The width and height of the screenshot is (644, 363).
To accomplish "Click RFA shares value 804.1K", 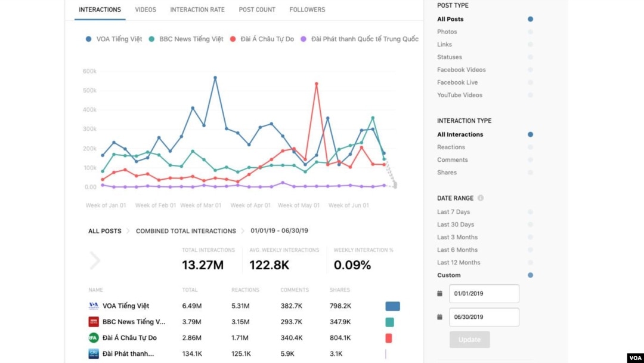I will [x=340, y=338].
